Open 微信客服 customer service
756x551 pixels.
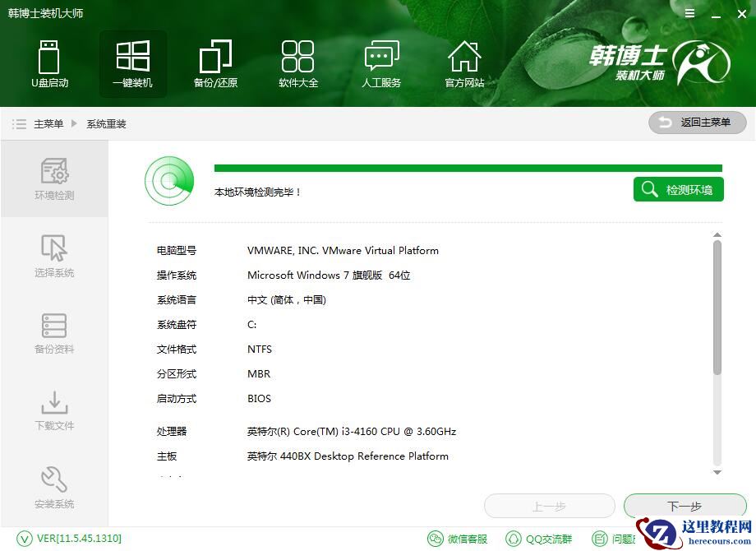coord(458,539)
